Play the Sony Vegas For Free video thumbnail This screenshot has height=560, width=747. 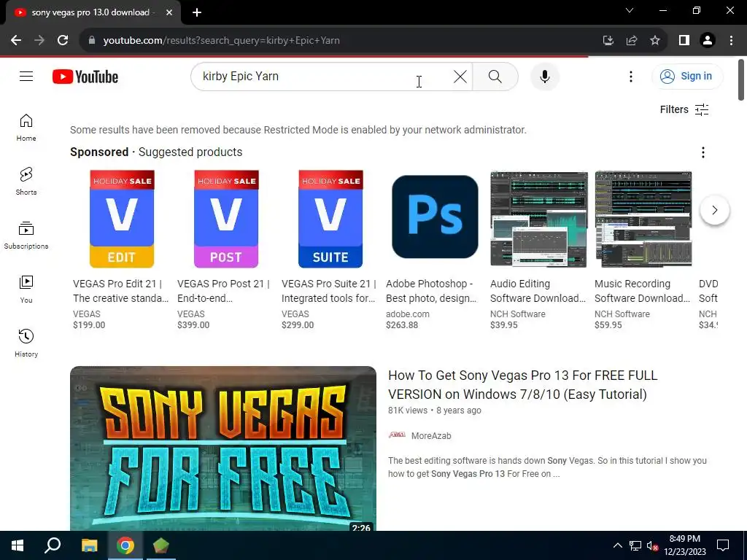coord(223,448)
